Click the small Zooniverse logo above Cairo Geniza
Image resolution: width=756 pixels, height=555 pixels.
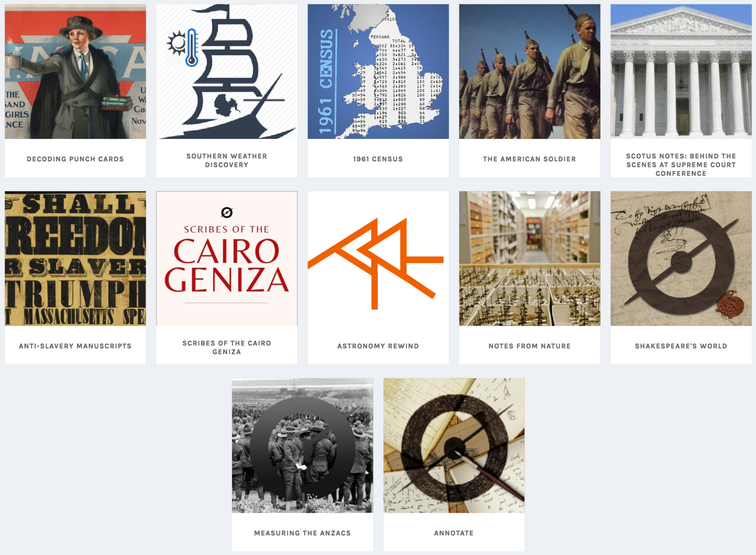[x=227, y=213]
